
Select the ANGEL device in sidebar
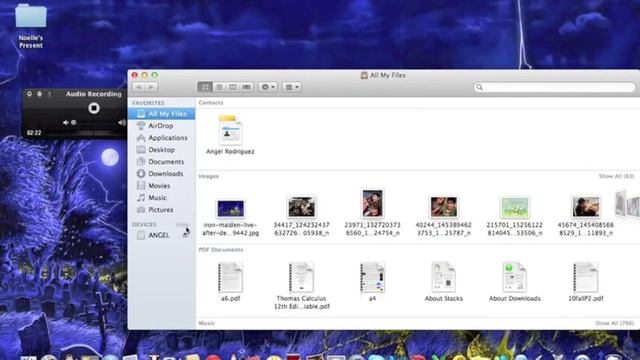pos(158,236)
